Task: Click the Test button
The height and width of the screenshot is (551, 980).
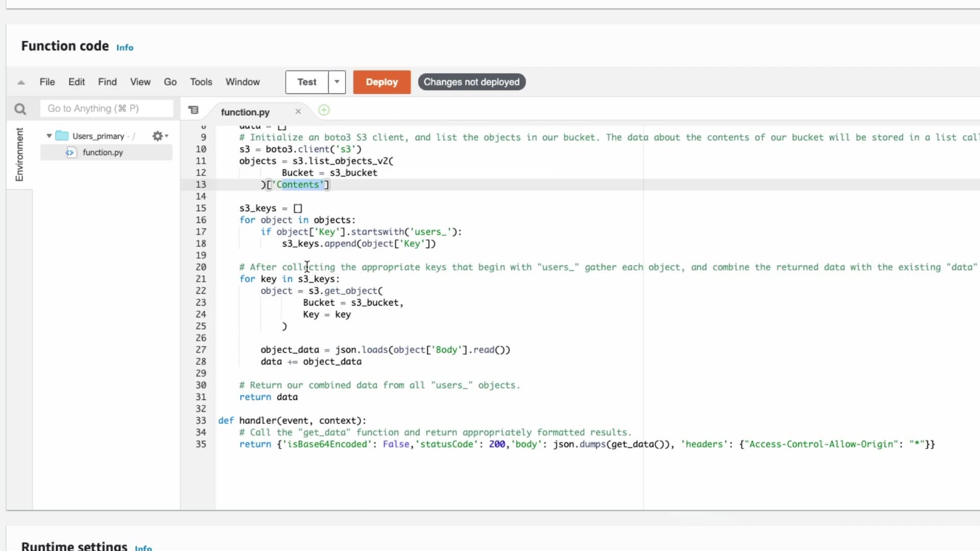Action: tap(307, 82)
